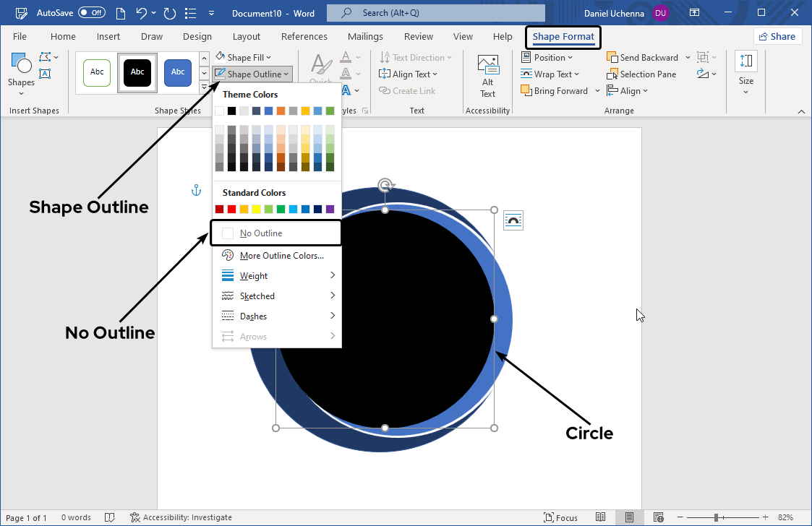Open the Shape Fill dropdown
Screen dimensions: 812x526
click(x=244, y=57)
